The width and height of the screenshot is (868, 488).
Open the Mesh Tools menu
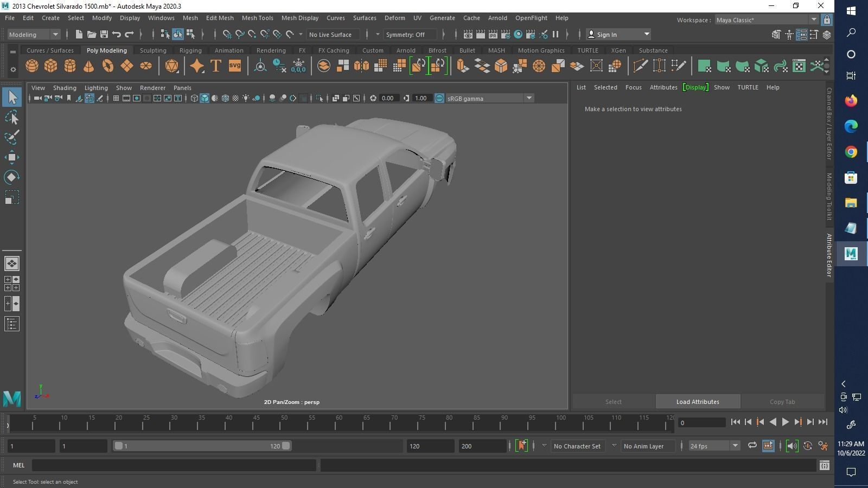[257, 18]
